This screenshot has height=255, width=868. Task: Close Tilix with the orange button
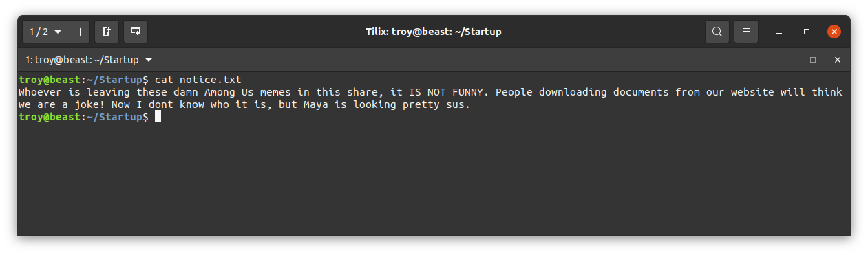tap(834, 32)
